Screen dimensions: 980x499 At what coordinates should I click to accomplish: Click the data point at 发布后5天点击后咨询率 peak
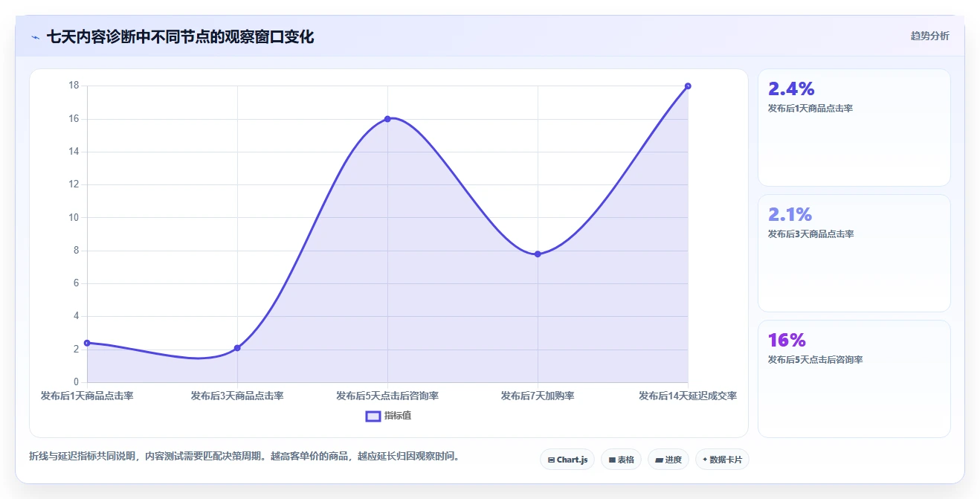coord(387,119)
